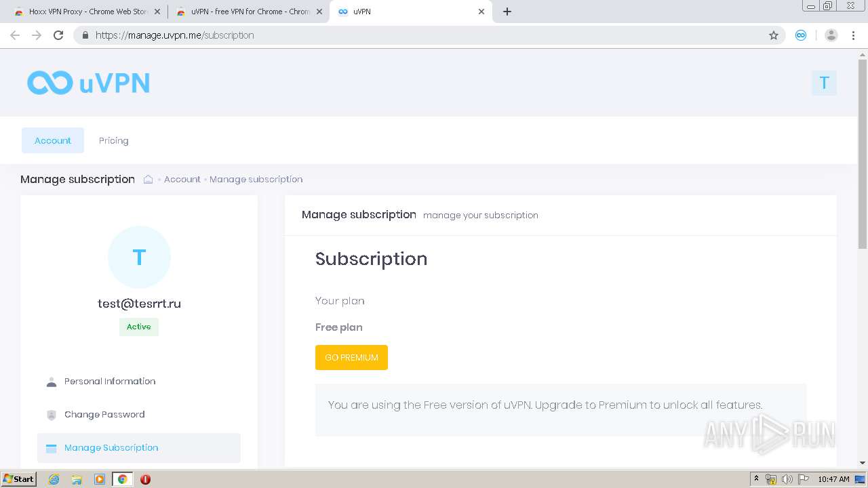Select the Account navigation tab

(53, 140)
